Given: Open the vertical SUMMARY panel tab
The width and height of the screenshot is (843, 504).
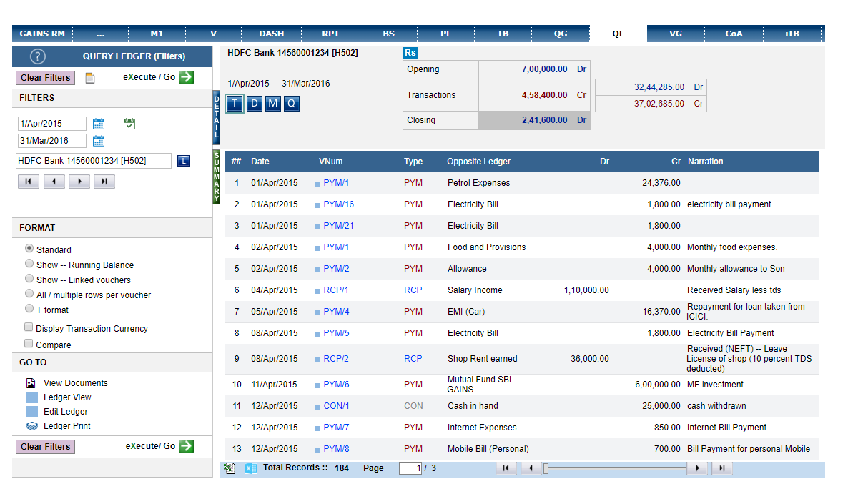Looking at the screenshot, I should pyautogui.click(x=217, y=177).
